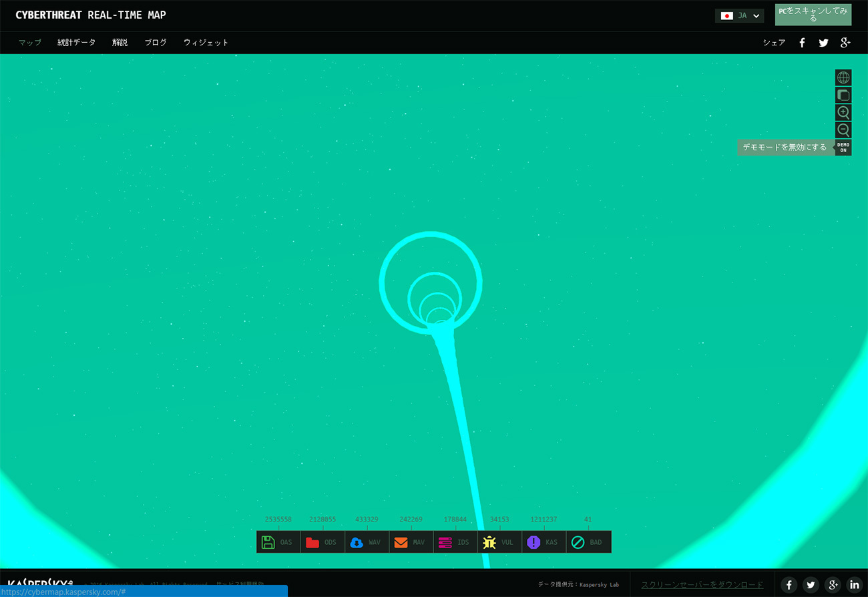The image size is (868, 597).
Task: Open the JA language dropdown
Action: 740,15
